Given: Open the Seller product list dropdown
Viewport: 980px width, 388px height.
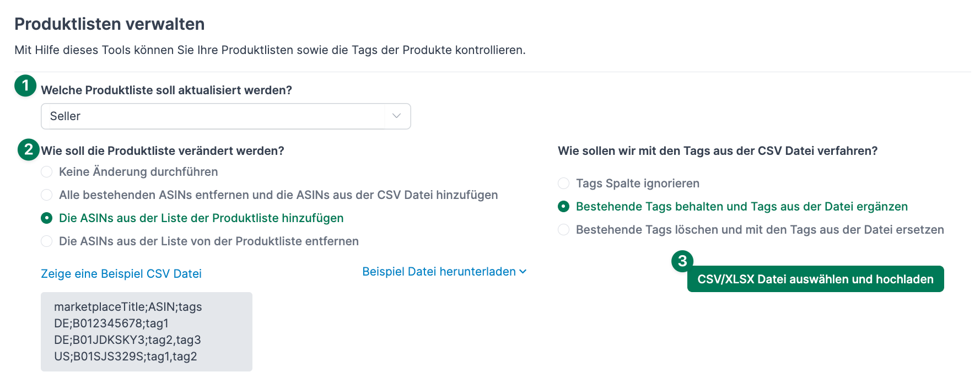Looking at the screenshot, I should [x=225, y=116].
